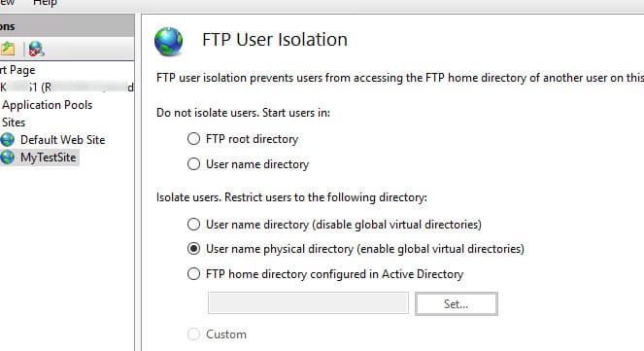
Task: Open the Help menu
Action: tap(45, 3)
